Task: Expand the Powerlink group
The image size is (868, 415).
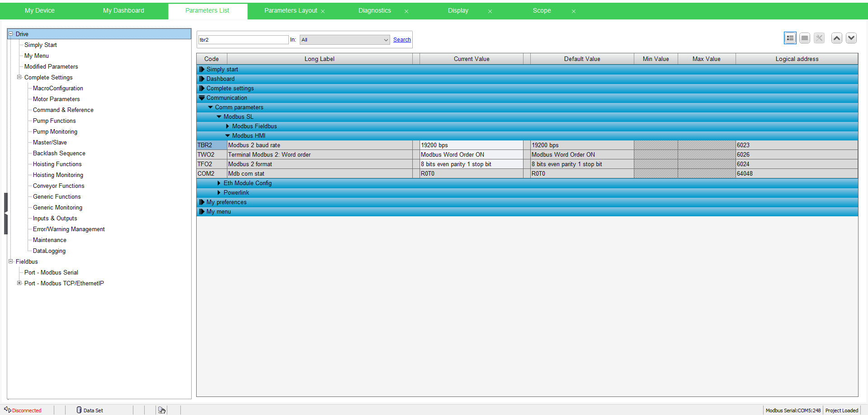Action: [x=219, y=192]
